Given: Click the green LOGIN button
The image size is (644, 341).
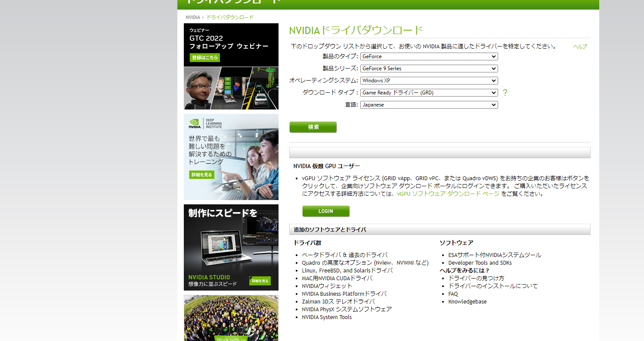Looking at the screenshot, I should tap(325, 211).
